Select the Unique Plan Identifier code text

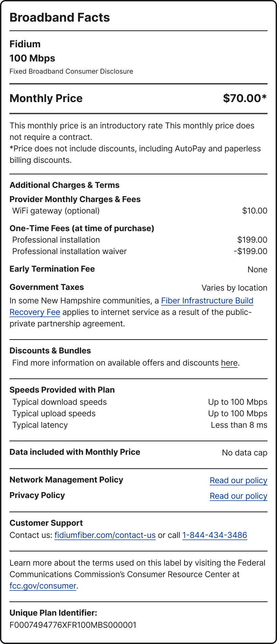(73, 625)
